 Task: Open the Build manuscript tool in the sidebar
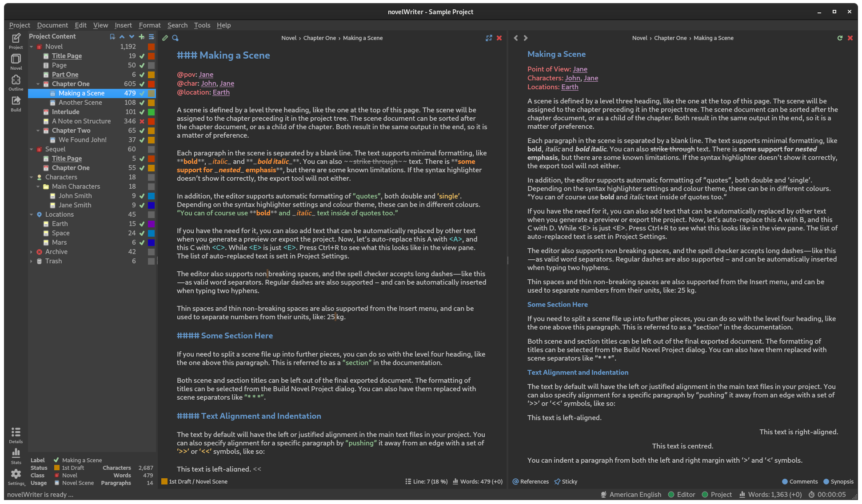click(x=16, y=103)
